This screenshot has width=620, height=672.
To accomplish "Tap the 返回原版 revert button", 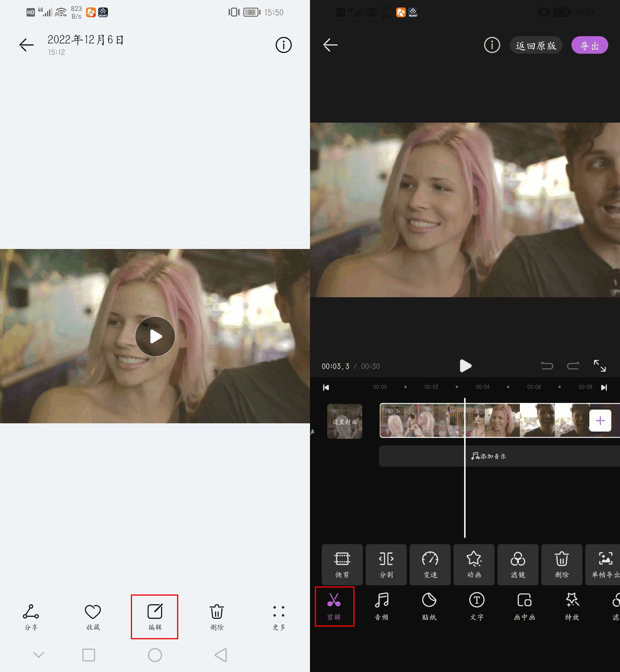I will point(536,45).
